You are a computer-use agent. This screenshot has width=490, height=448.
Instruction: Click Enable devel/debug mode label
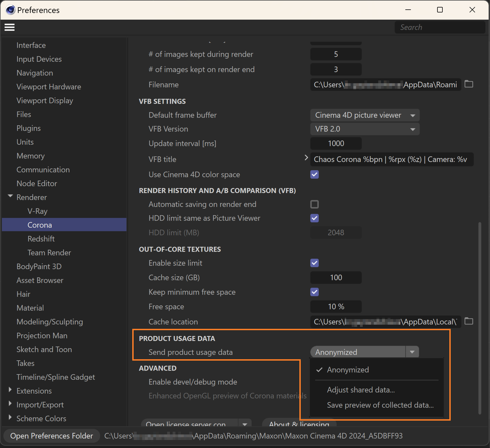[193, 382]
